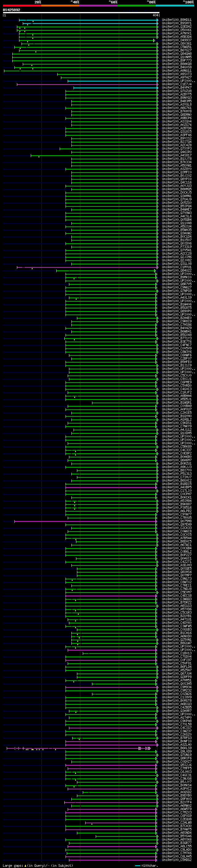Image resolution: width=197 pixels, height=868 pixels.
Task: Open hit UniRef100_Q84QA8
Action: click(x=177, y=54)
